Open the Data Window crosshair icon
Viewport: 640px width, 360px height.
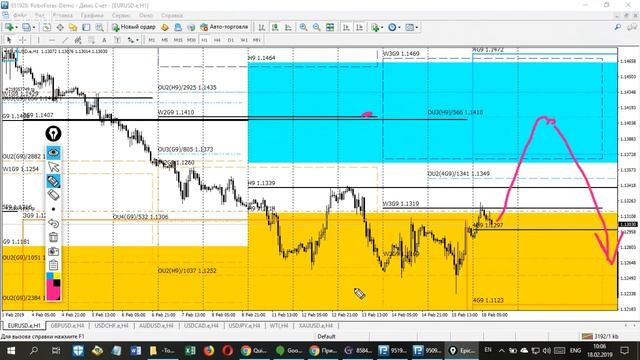(x=60, y=27)
